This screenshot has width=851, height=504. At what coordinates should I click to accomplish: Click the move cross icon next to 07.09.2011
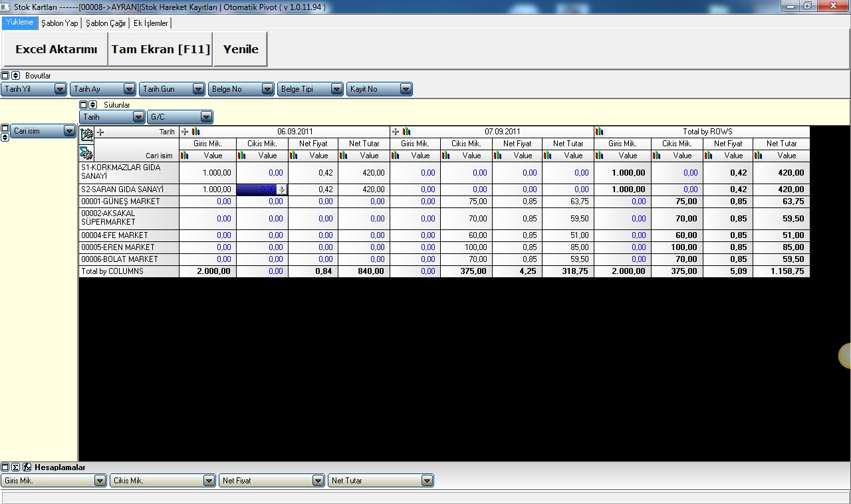tap(396, 132)
